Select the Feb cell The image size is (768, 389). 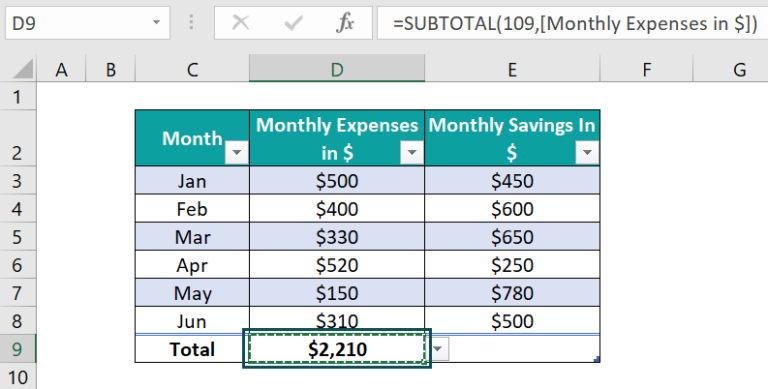tap(192, 209)
